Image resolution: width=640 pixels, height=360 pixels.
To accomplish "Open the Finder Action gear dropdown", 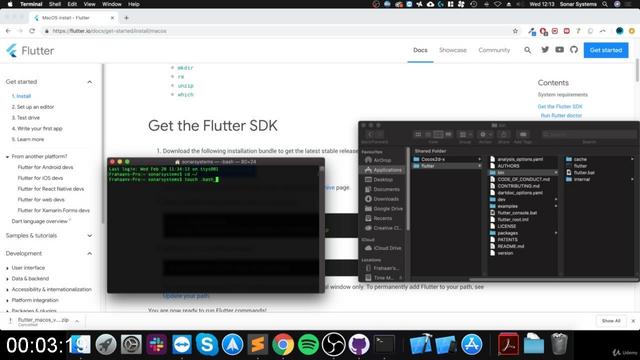I will pyautogui.click(x=486, y=134).
